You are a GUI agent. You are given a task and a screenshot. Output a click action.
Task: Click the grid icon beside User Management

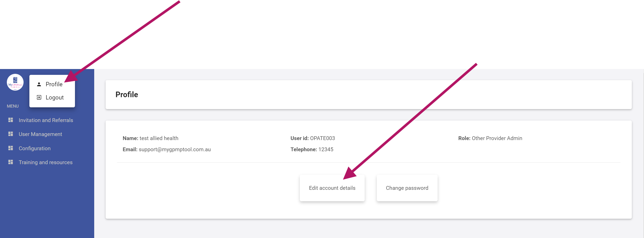(x=11, y=134)
